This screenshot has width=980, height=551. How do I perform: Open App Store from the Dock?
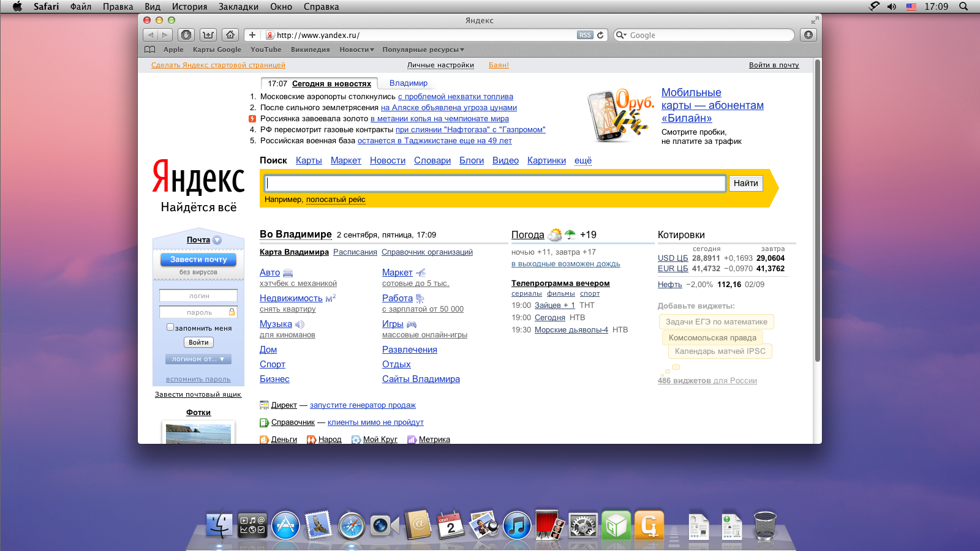click(x=285, y=525)
